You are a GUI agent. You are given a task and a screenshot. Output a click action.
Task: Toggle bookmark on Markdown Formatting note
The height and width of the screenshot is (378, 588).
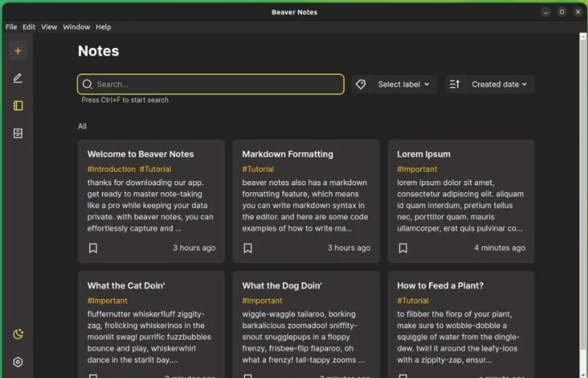248,248
